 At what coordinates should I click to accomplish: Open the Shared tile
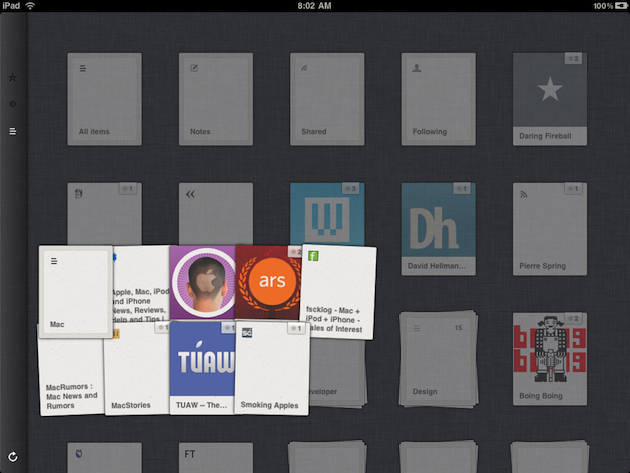coord(326,98)
